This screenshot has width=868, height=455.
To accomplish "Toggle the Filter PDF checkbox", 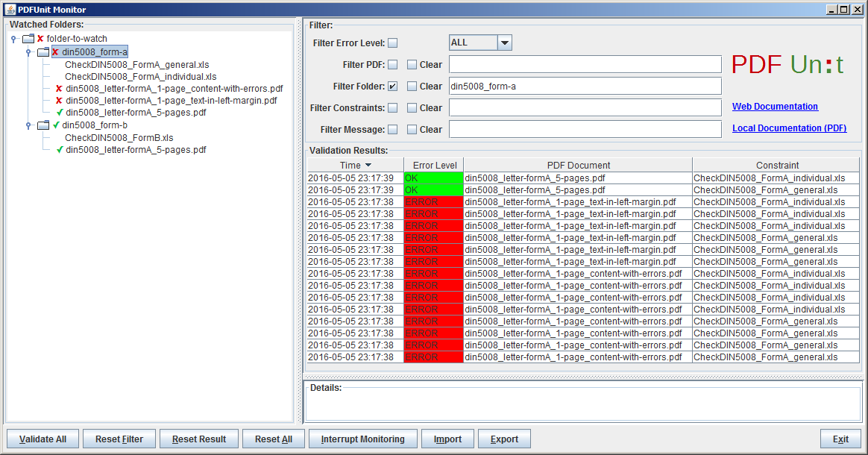I will (x=392, y=65).
